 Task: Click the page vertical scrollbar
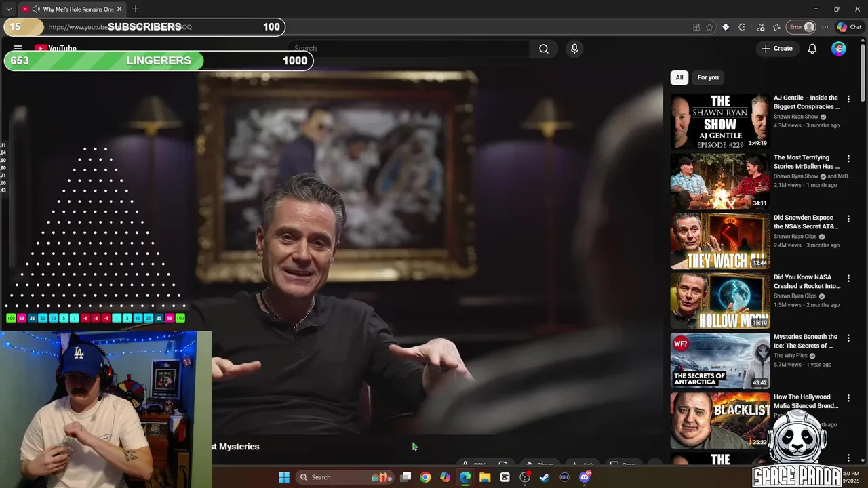click(863, 72)
